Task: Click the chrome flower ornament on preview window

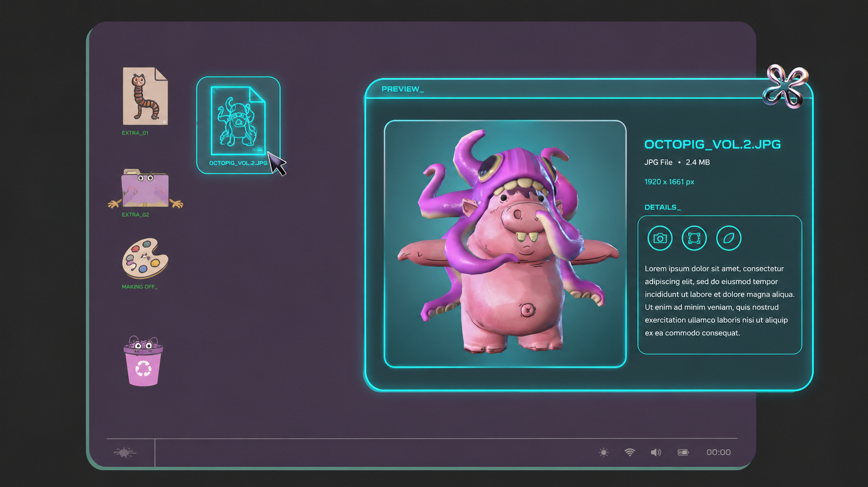Action: click(x=785, y=86)
